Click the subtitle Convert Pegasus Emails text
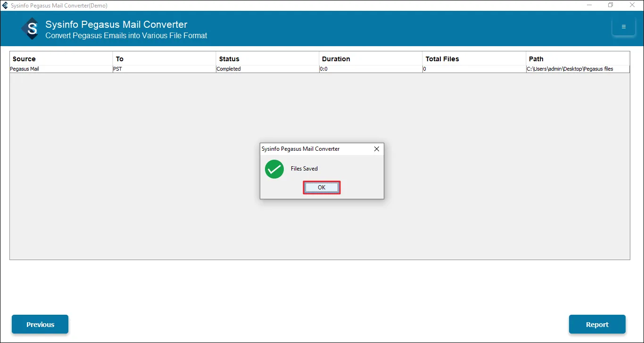 pyautogui.click(x=126, y=35)
